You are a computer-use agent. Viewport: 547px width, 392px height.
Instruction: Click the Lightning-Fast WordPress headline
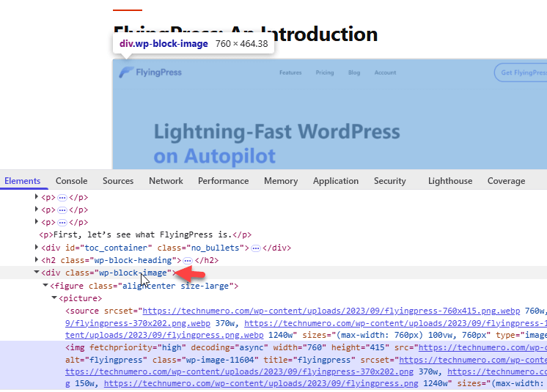pos(277,132)
